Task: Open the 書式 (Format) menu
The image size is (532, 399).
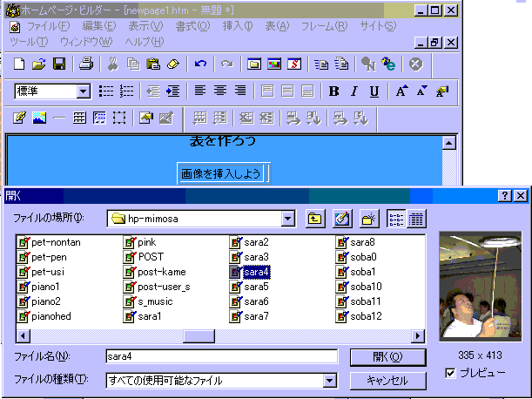Action: click(192, 26)
